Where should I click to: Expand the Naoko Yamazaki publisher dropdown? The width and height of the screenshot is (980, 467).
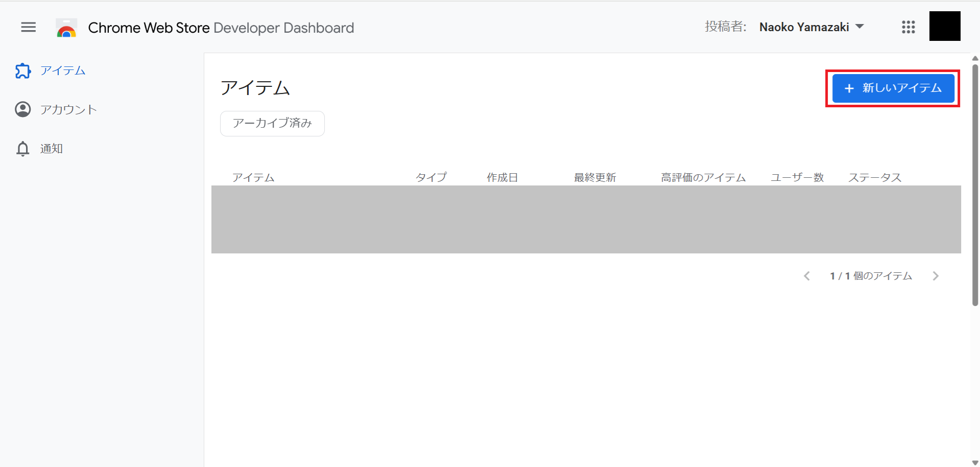860,27
